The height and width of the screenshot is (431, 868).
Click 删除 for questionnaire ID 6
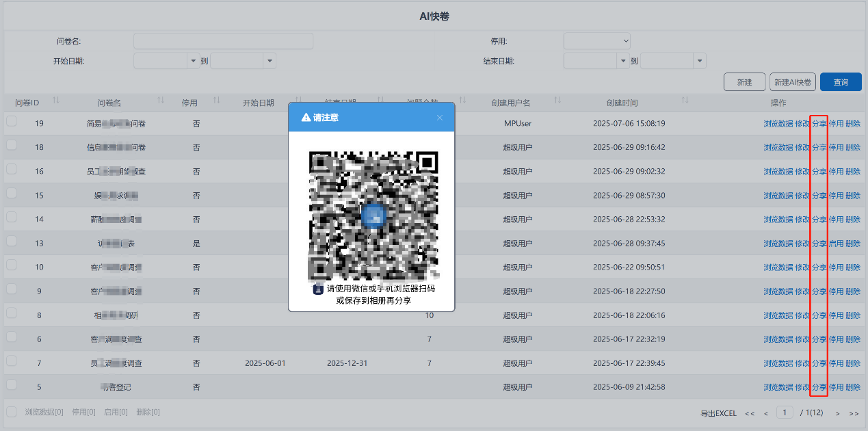click(853, 339)
